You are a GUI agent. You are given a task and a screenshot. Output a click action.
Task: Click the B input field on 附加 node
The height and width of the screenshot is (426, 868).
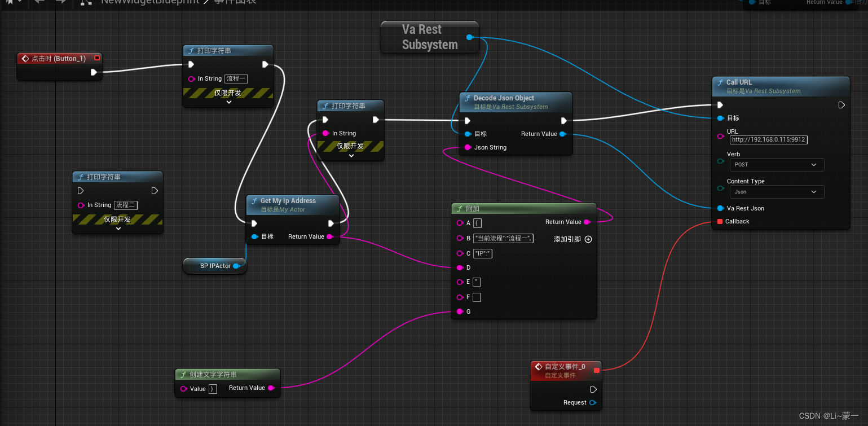click(503, 238)
